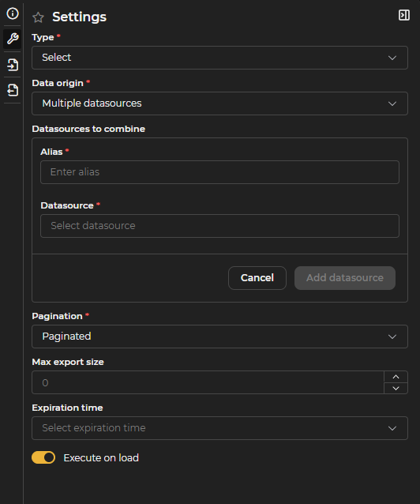Collapse the panel using top-right icon
The width and height of the screenshot is (420, 504).
[404, 15]
